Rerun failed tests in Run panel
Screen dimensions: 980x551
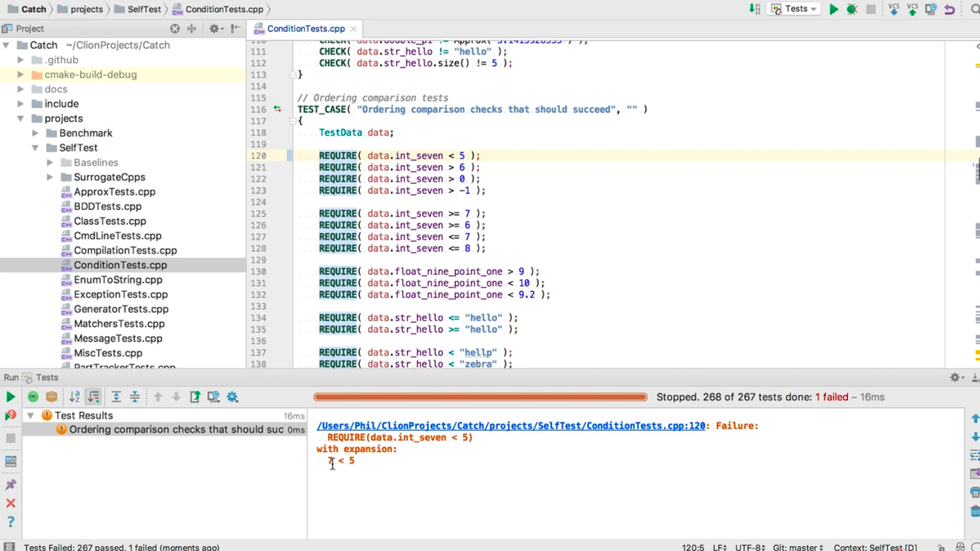(x=11, y=415)
